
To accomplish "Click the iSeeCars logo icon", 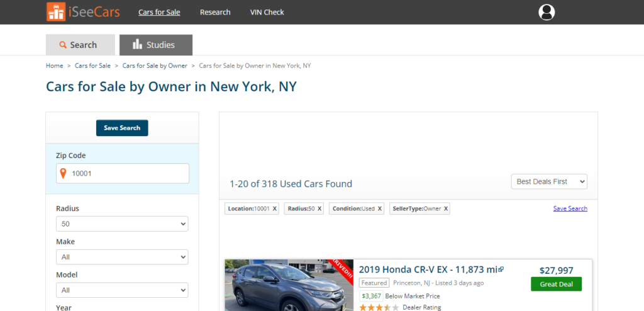I will pyautogui.click(x=55, y=11).
